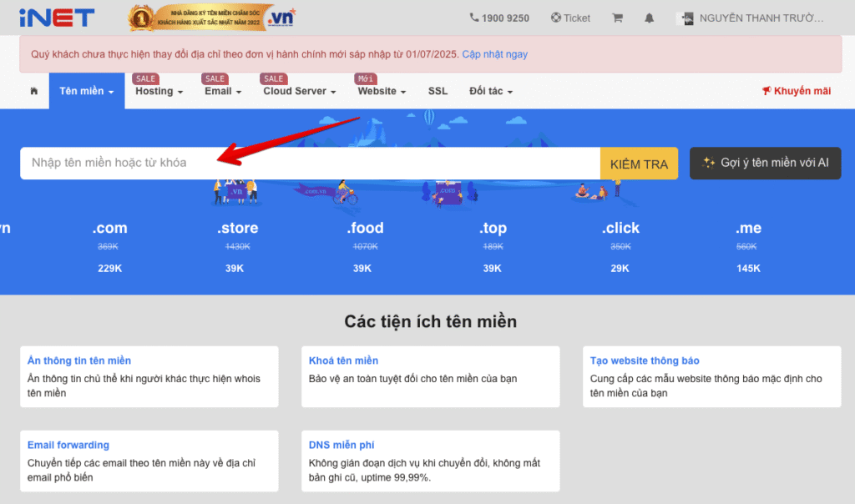The height and width of the screenshot is (504, 855).
Task: Open the Đối tác menu
Action: [x=490, y=91]
